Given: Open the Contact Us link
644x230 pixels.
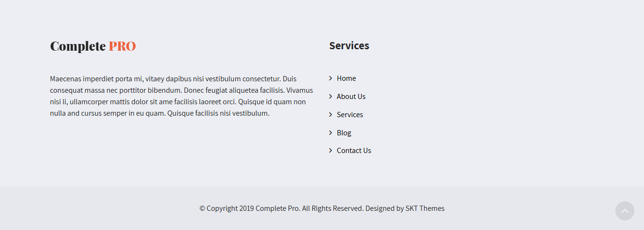Looking at the screenshot, I should 354,151.
